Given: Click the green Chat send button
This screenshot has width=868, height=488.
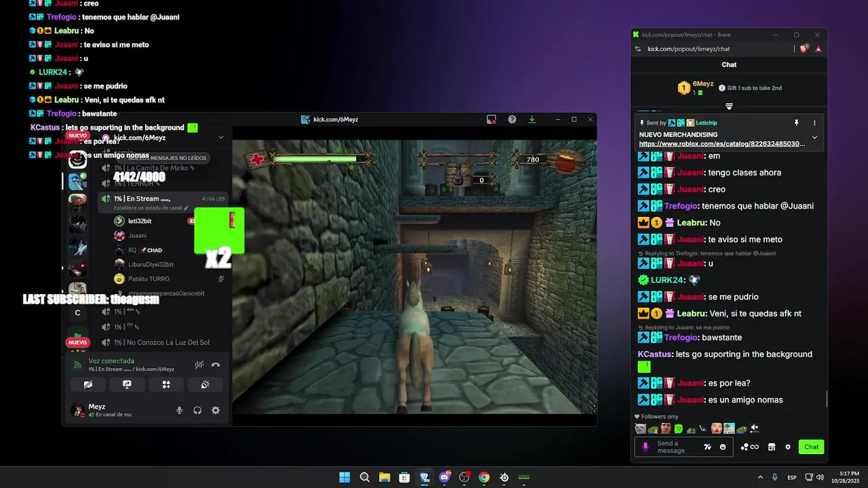Looking at the screenshot, I should [x=812, y=447].
